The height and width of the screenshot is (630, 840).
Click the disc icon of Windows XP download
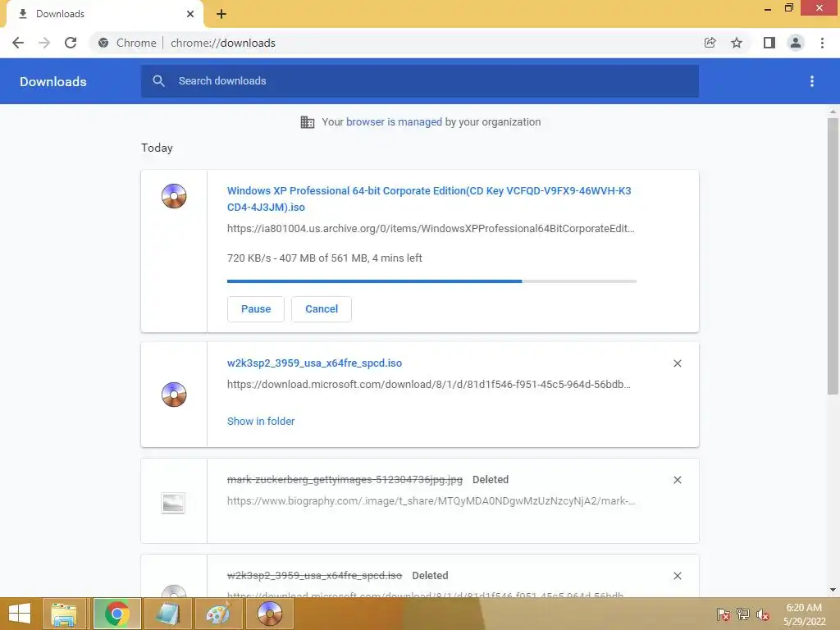[174, 196]
